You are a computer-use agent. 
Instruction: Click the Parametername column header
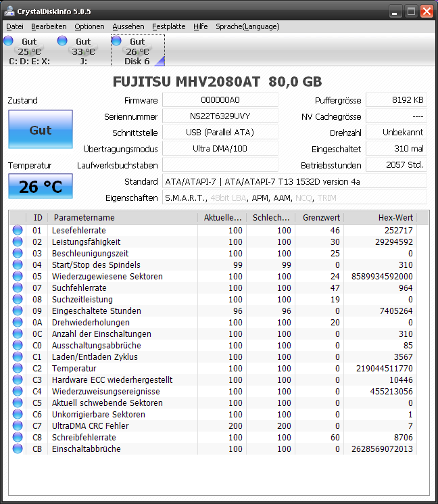[x=122, y=218]
